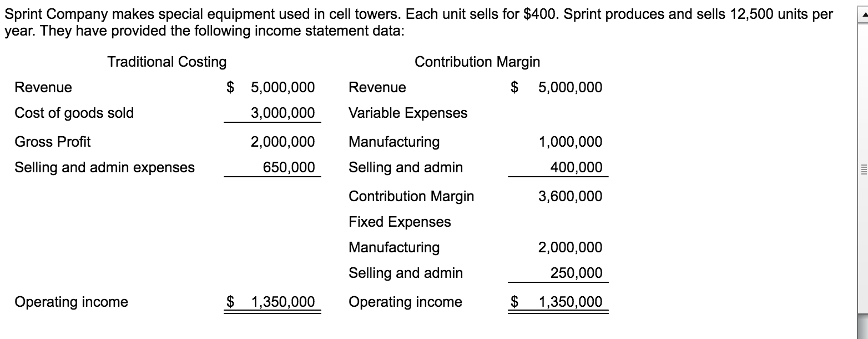868x339 pixels.
Task: Click the 250,000 fixed selling and admin value
Action: point(578,273)
